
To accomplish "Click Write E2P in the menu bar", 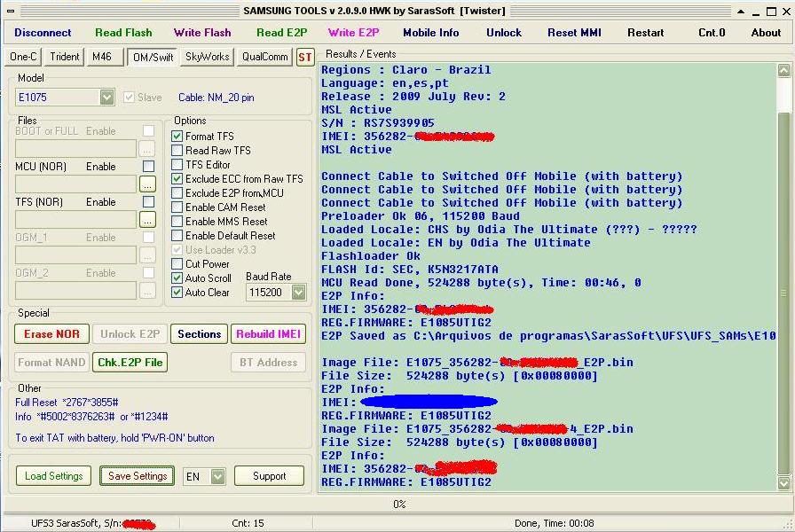I will (x=353, y=33).
